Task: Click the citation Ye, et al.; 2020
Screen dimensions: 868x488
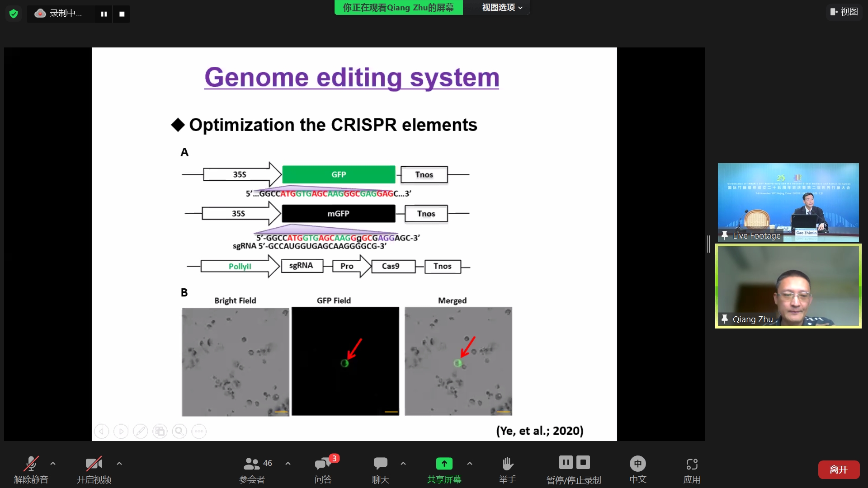Action: pos(540,431)
